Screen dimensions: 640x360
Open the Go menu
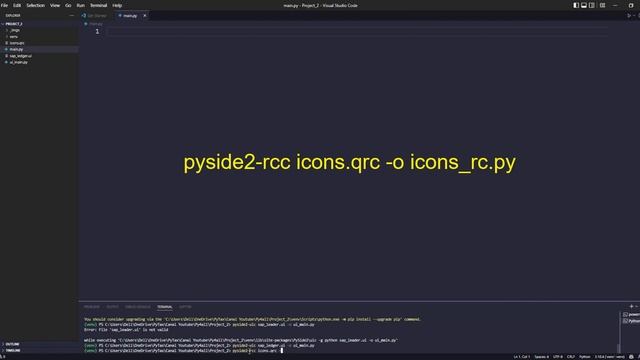pyautogui.click(x=68, y=5)
